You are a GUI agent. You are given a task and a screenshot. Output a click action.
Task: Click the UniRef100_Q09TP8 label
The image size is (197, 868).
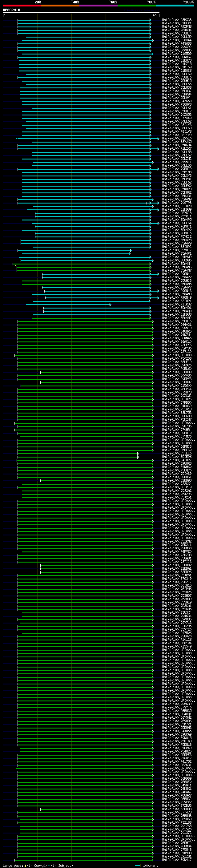[x=177, y=203]
